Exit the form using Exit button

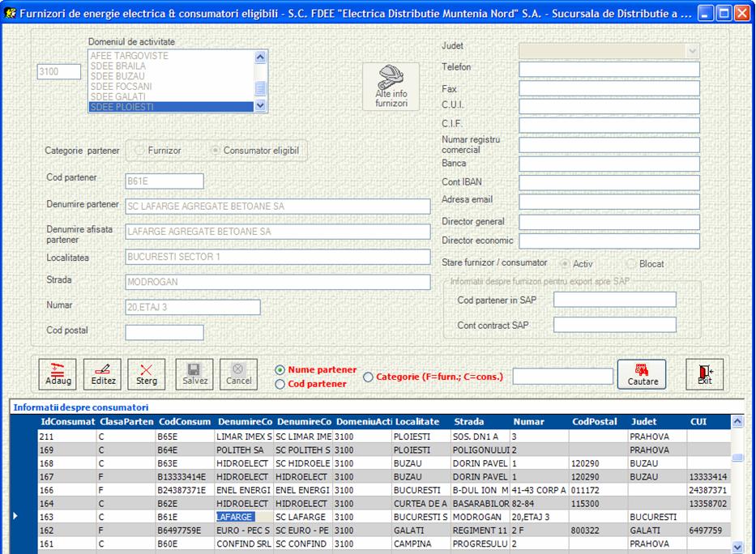tap(704, 374)
